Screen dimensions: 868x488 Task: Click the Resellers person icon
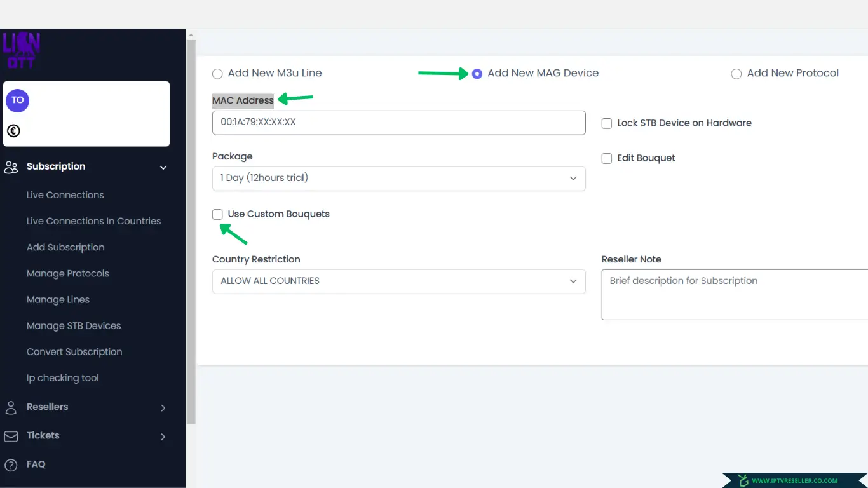(x=11, y=407)
